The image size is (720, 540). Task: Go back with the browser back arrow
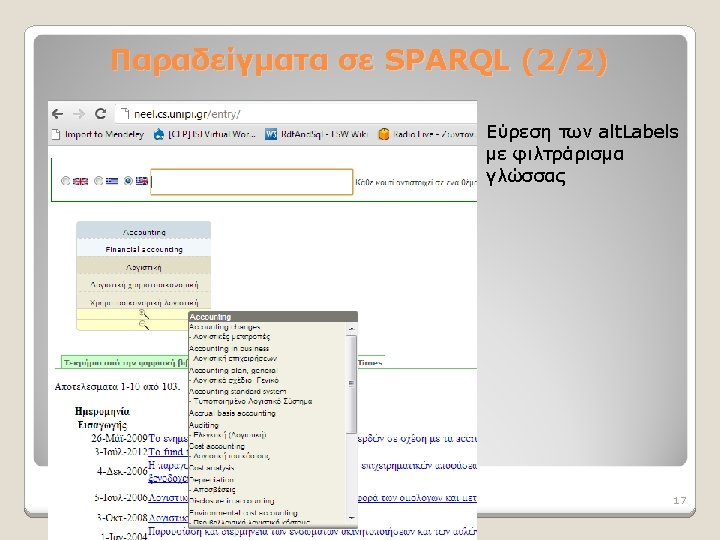click(57, 113)
